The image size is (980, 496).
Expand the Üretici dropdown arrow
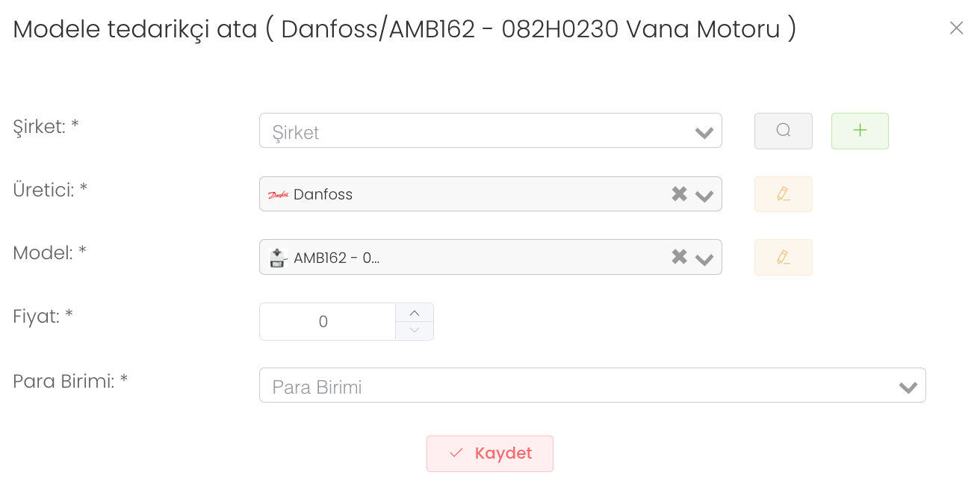point(704,196)
